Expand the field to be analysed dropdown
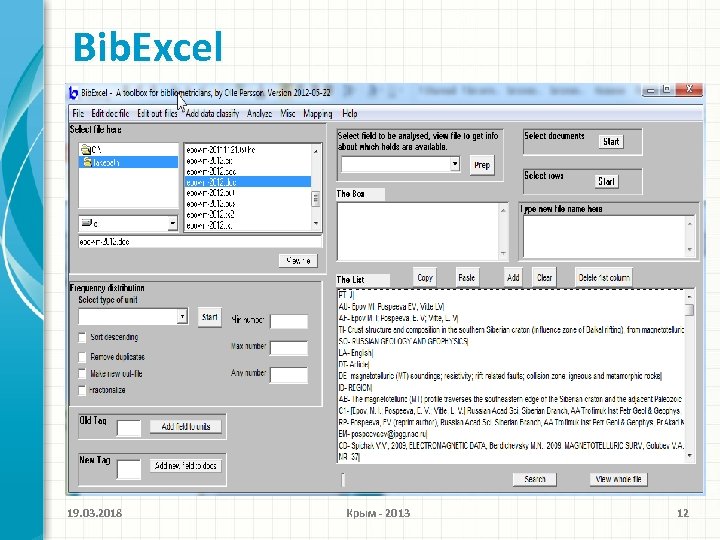 click(x=455, y=164)
